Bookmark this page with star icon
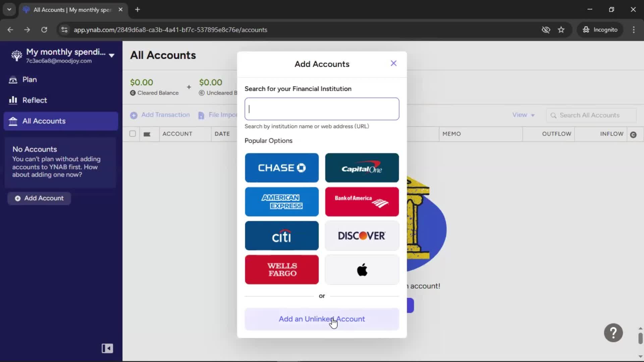 click(561, 30)
